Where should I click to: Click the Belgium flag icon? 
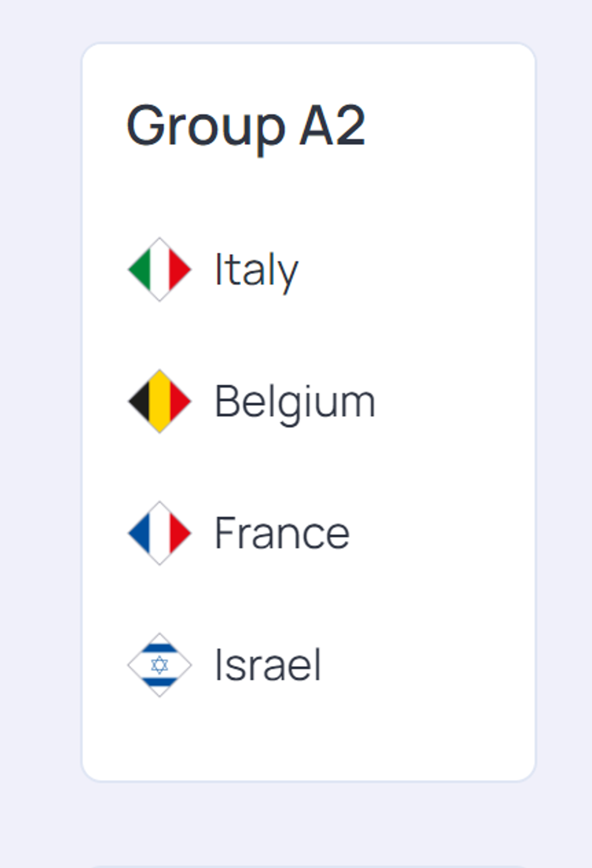(x=159, y=401)
